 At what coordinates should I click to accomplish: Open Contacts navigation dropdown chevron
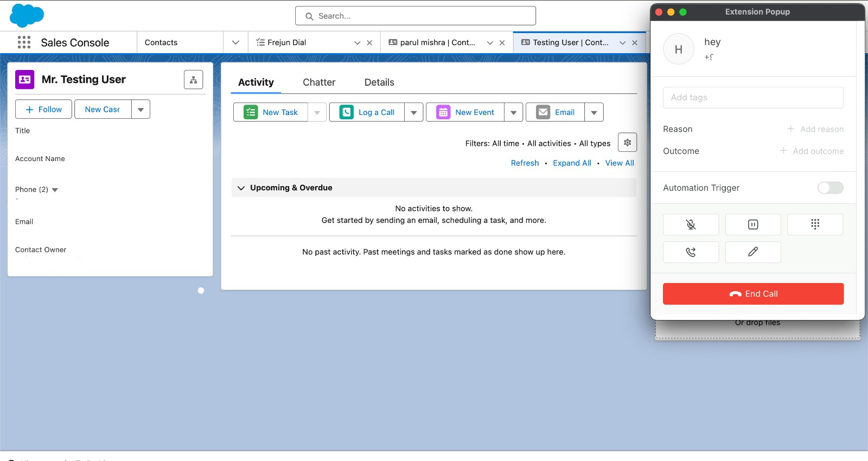235,42
